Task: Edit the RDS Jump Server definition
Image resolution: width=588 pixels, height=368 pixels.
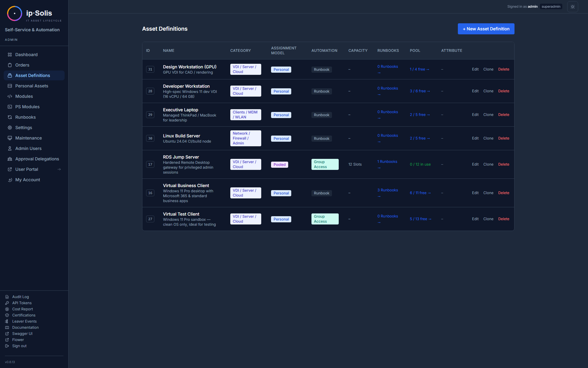Action: point(475,164)
